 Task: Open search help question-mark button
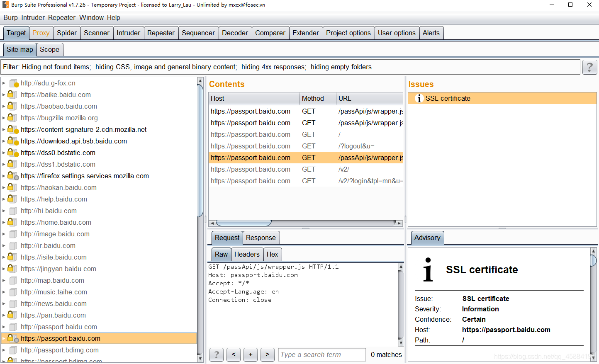[x=216, y=354]
